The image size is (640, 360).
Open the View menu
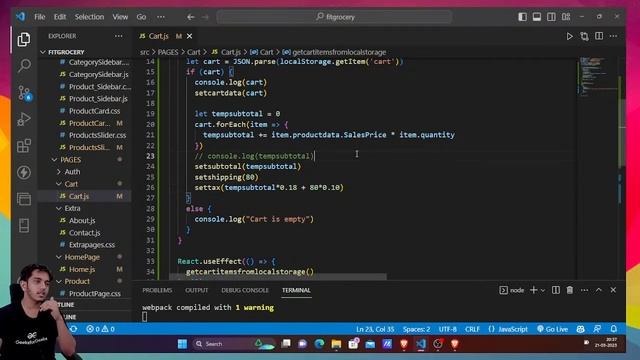coord(120,17)
